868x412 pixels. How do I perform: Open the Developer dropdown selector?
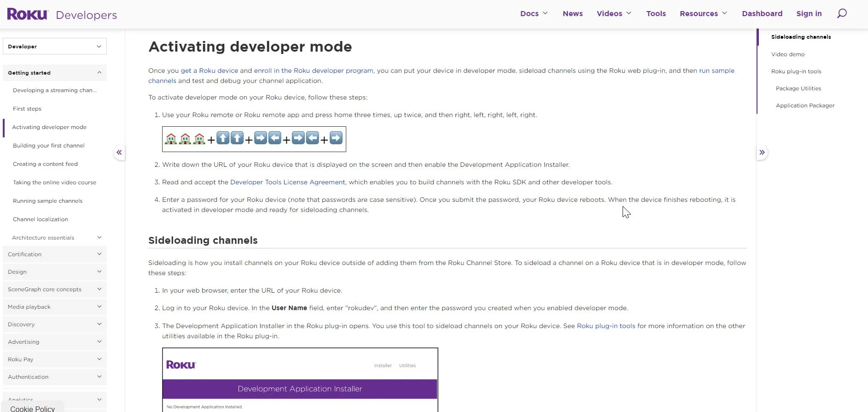[55, 46]
